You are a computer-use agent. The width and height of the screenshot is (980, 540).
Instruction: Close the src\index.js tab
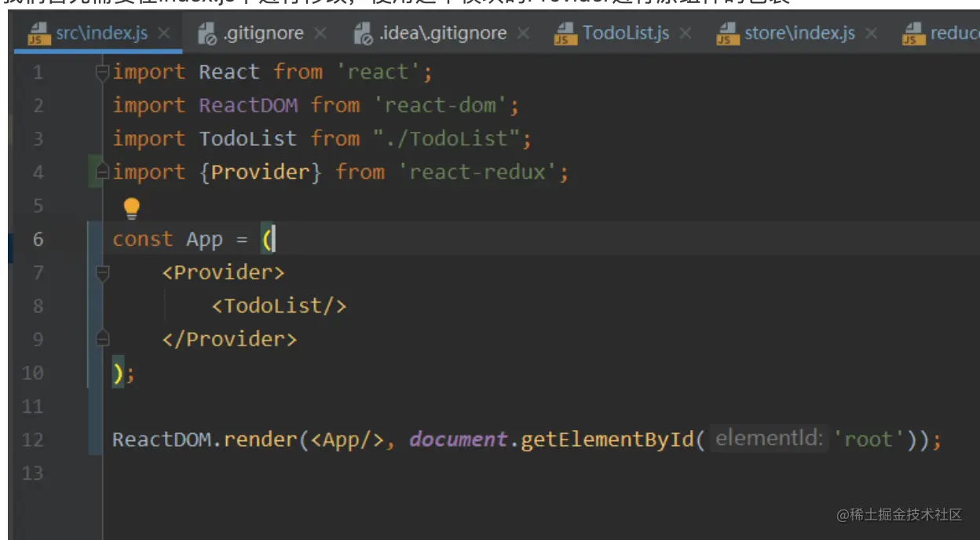point(163,34)
